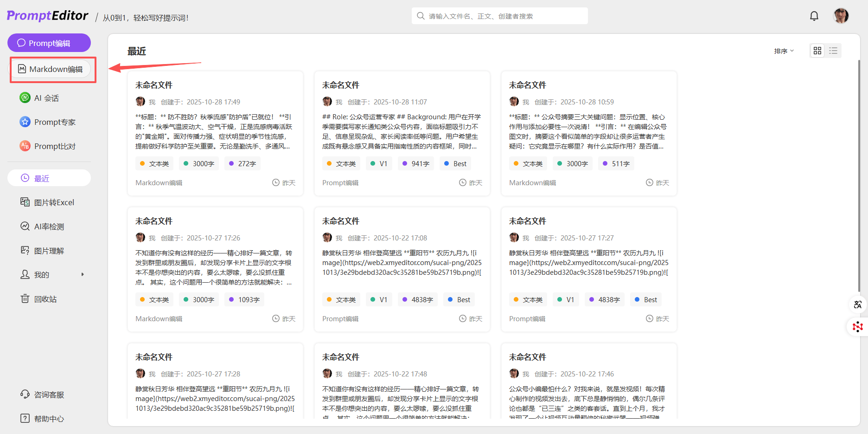Screen dimensions: 868x434
Task: Contact 咨询客服 customer service
Action: 49,395
